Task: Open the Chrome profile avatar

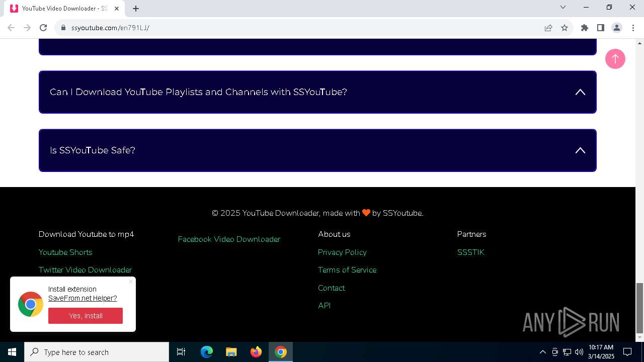Action: [616, 28]
